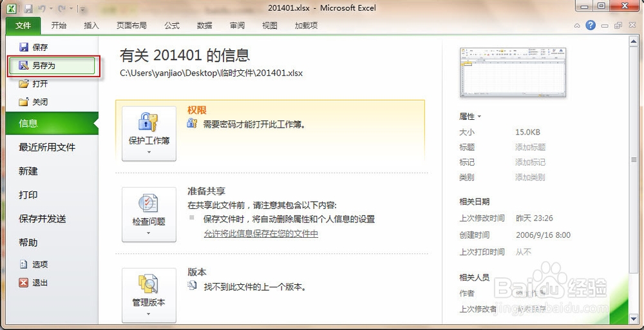644x330 pixels.
Task: Switch to the 视图 ribbon tab
Action: (x=270, y=26)
